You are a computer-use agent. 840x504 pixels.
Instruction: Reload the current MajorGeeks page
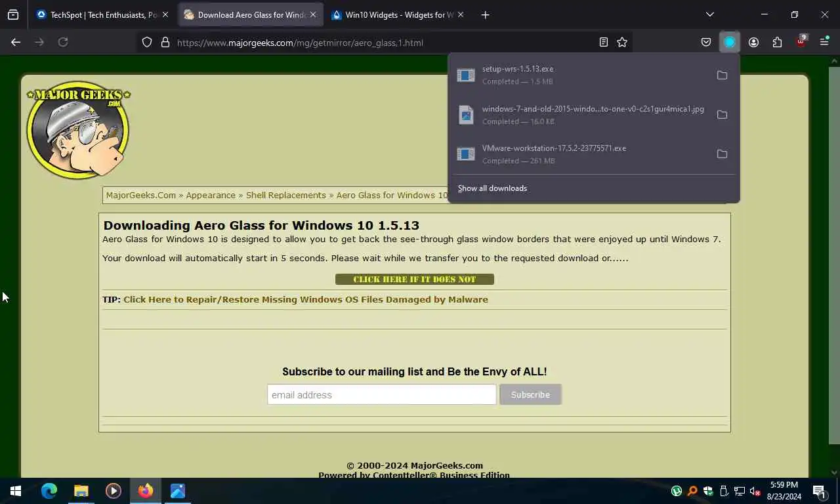pos(63,42)
